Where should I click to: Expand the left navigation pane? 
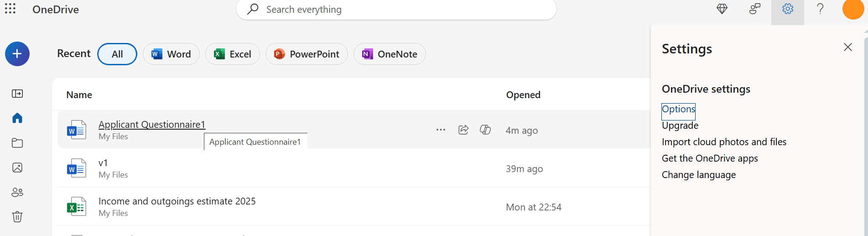pos(17,94)
